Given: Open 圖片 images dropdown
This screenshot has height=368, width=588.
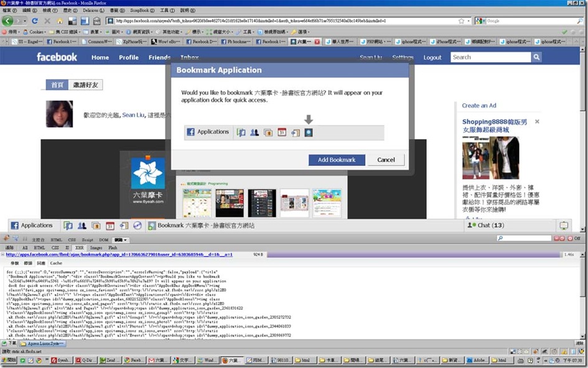Looking at the screenshot, I should point(114,32).
